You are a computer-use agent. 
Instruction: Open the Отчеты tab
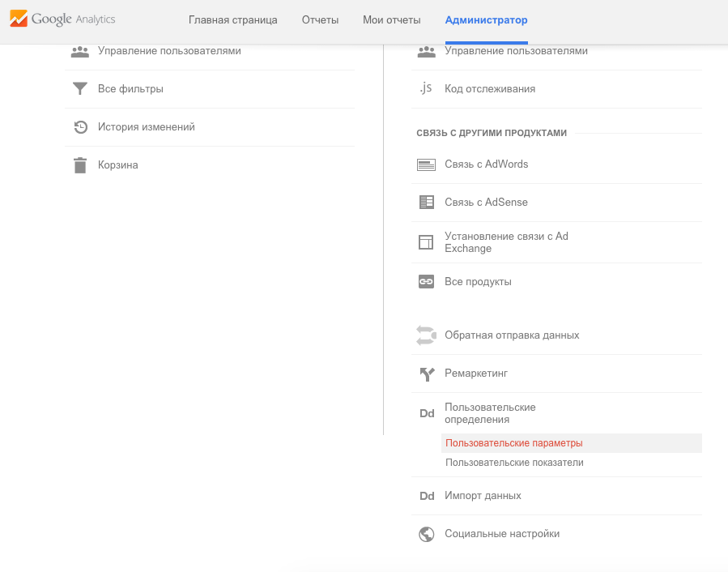320,20
